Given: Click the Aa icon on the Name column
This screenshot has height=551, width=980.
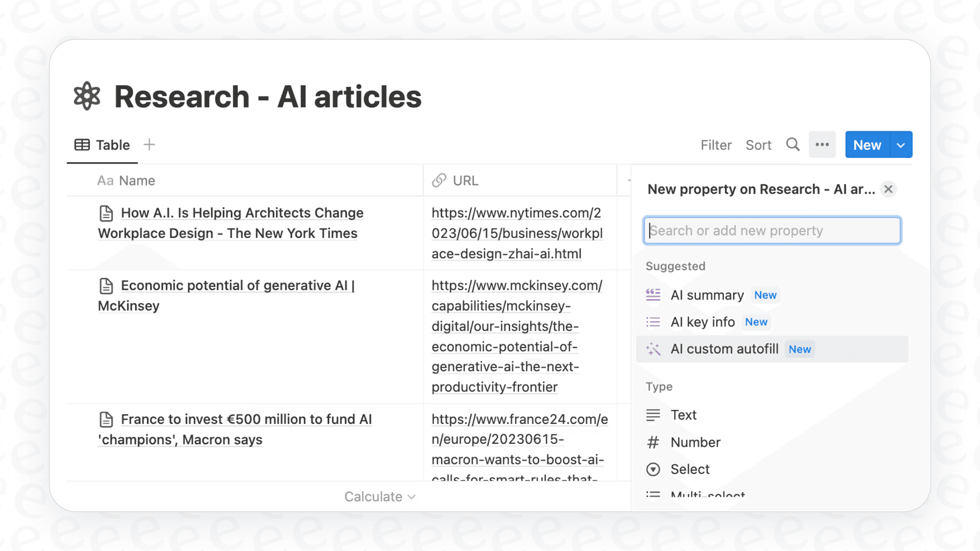Looking at the screenshot, I should (x=104, y=180).
